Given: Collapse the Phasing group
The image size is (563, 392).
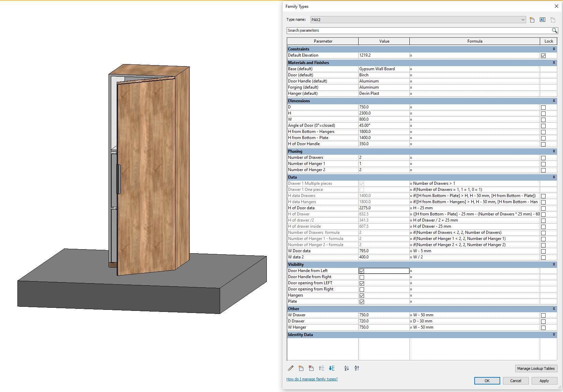Looking at the screenshot, I should [554, 151].
